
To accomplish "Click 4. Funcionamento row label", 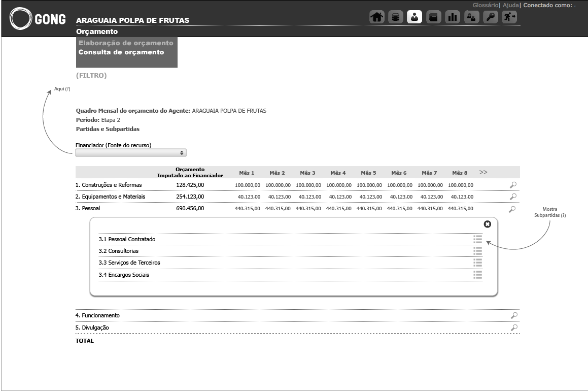I will click(x=97, y=315).
